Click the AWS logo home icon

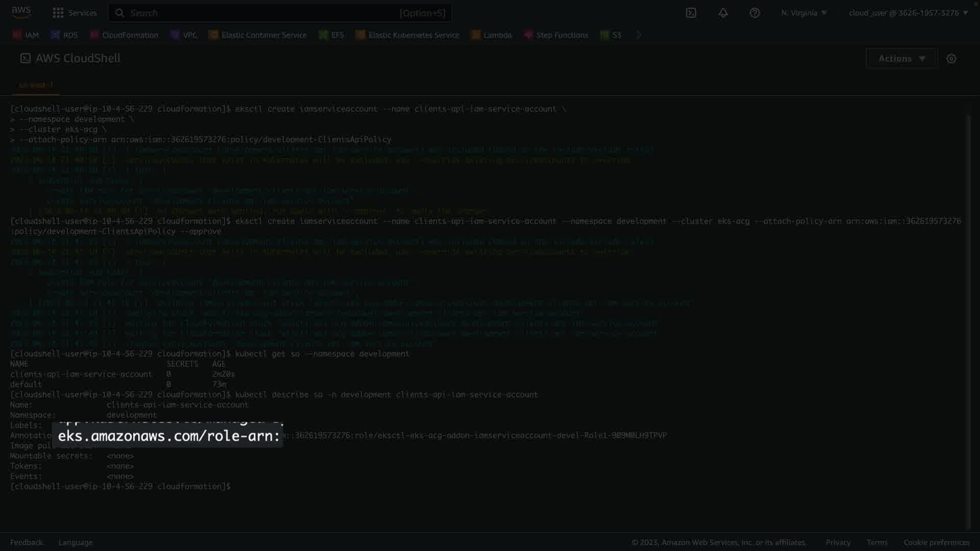pos(21,12)
